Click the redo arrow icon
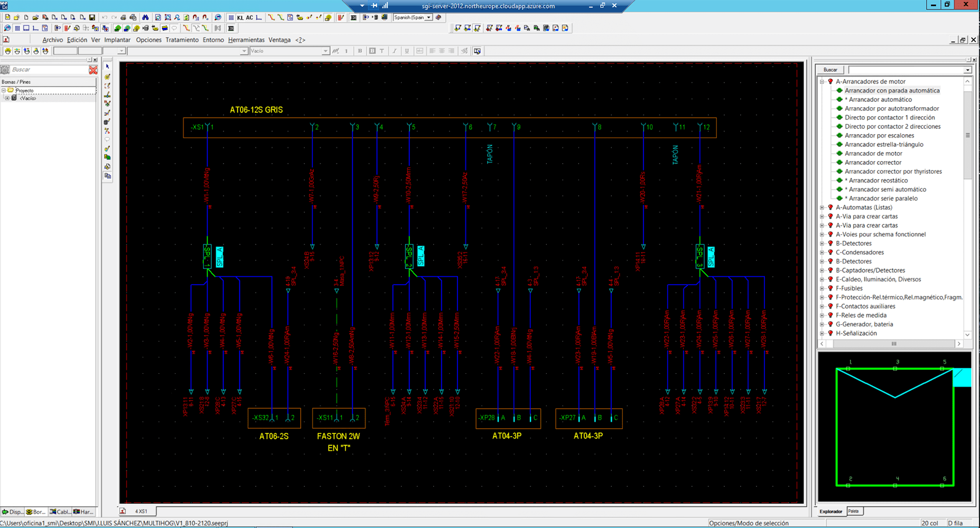980x528 pixels. click(114, 17)
